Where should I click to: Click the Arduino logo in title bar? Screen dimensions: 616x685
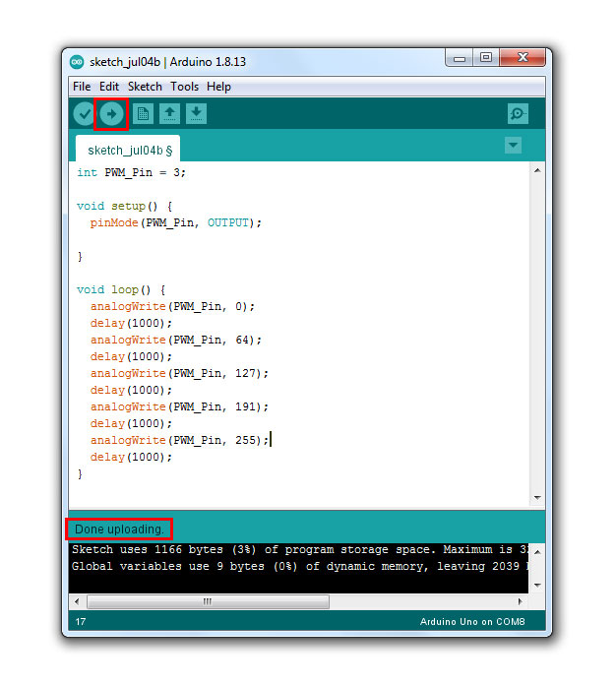click(77, 62)
